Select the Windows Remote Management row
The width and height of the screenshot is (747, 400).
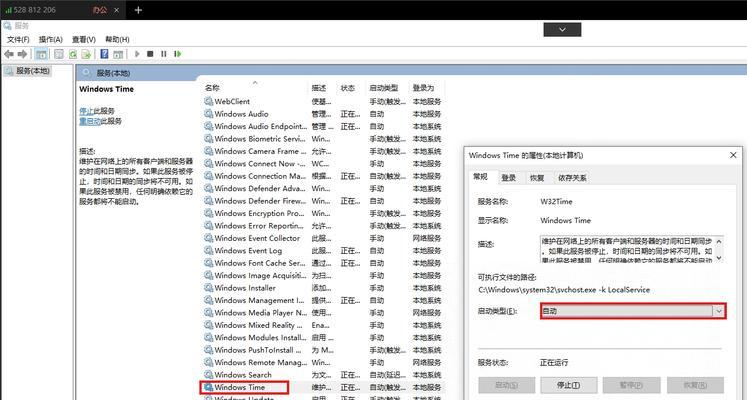pos(323,362)
